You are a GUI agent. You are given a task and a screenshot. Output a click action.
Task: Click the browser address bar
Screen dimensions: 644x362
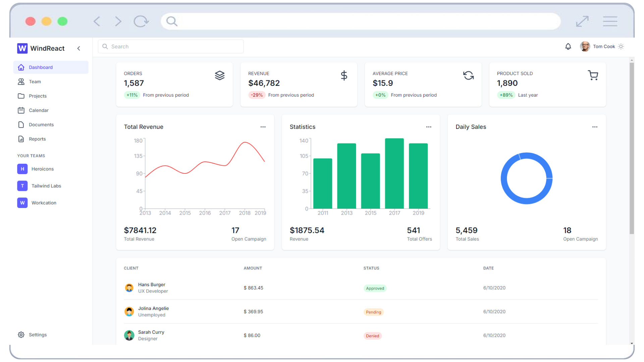coord(361,21)
